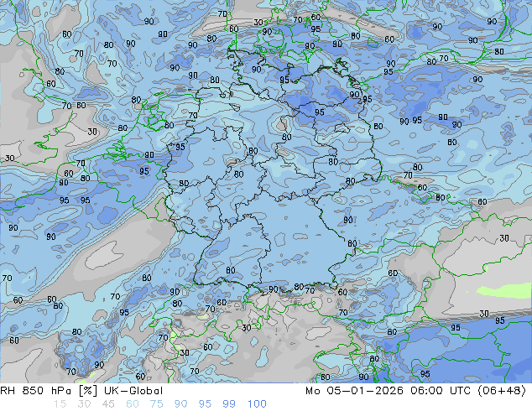Select legend value 100 in the color scale
The image size is (532, 411).
[257, 404]
